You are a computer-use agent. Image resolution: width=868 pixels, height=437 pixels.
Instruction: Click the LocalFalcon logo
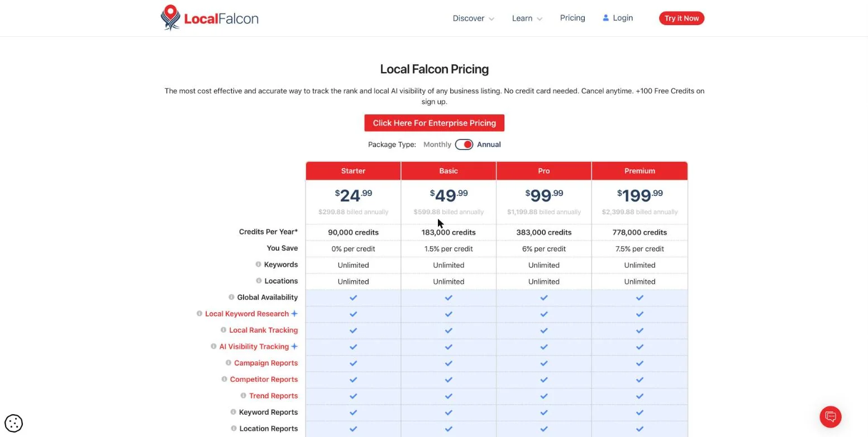pyautogui.click(x=209, y=18)
